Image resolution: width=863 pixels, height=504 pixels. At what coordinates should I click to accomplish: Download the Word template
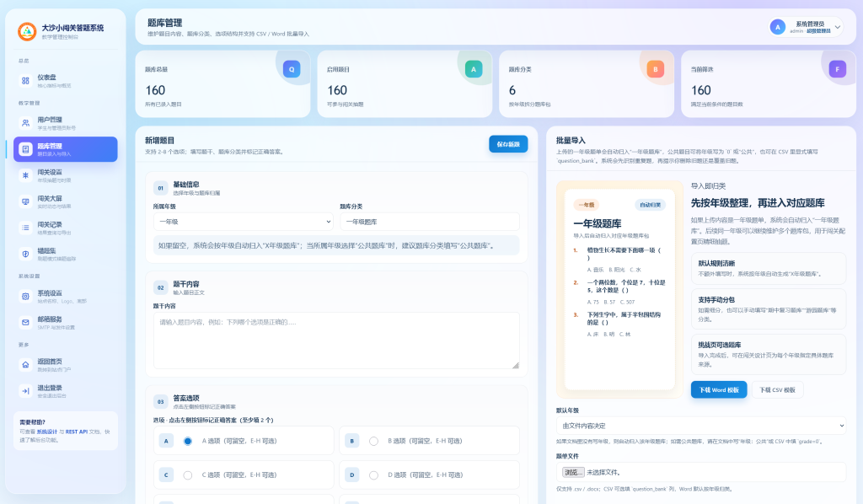pyautogui.click(x=719, y=389)
